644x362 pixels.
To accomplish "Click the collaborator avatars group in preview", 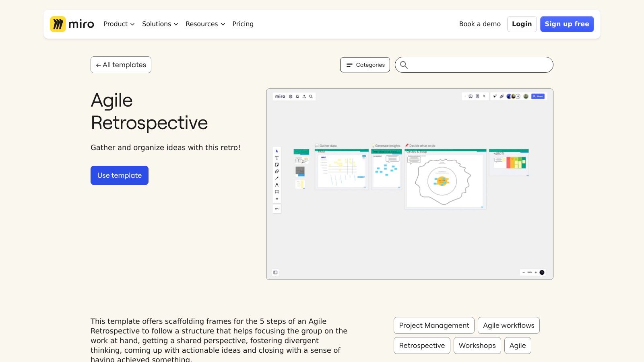I will 513,97.
